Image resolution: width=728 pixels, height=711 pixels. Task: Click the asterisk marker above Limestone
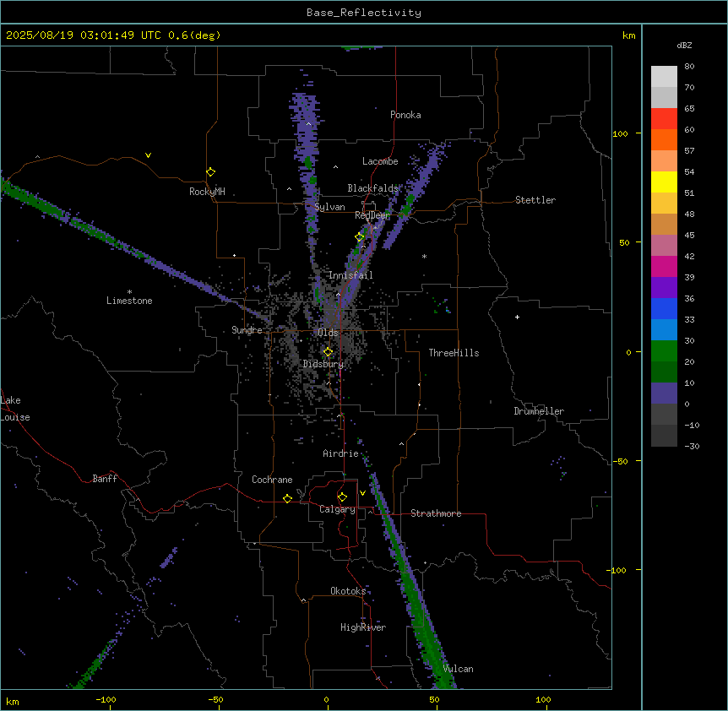pyautogui.click(x=129, y=292)
